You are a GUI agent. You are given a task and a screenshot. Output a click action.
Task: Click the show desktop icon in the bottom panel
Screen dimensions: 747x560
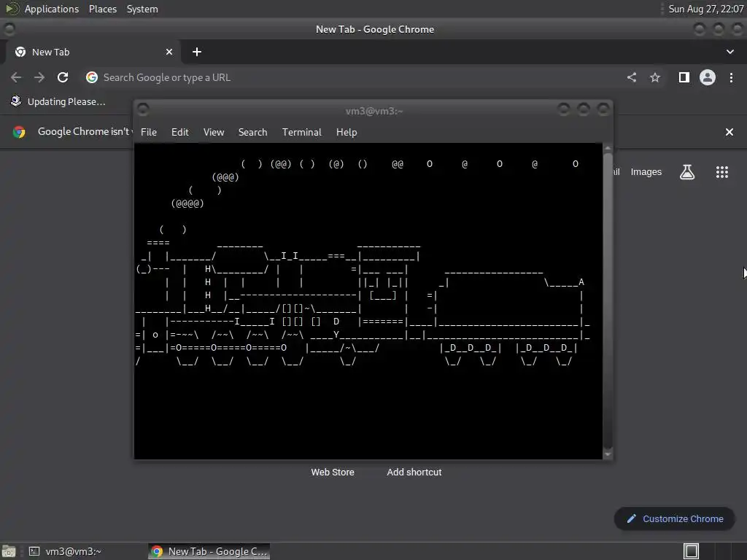9,551
